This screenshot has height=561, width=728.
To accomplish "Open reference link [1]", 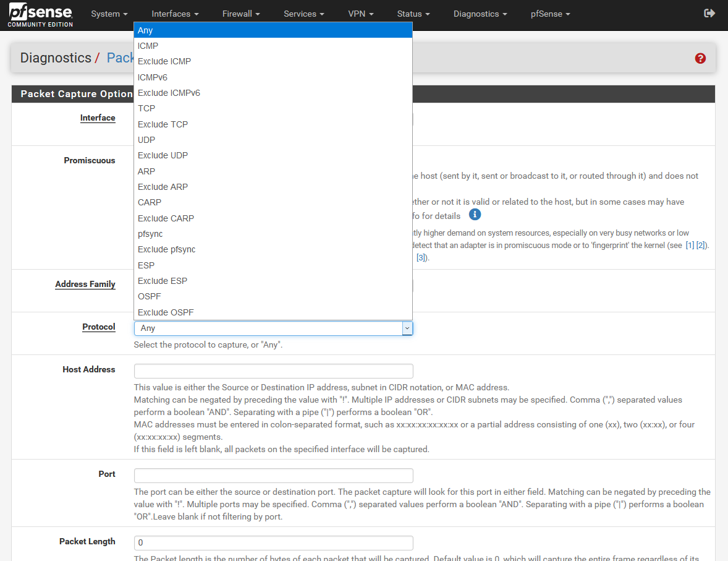I will [690, 246].
